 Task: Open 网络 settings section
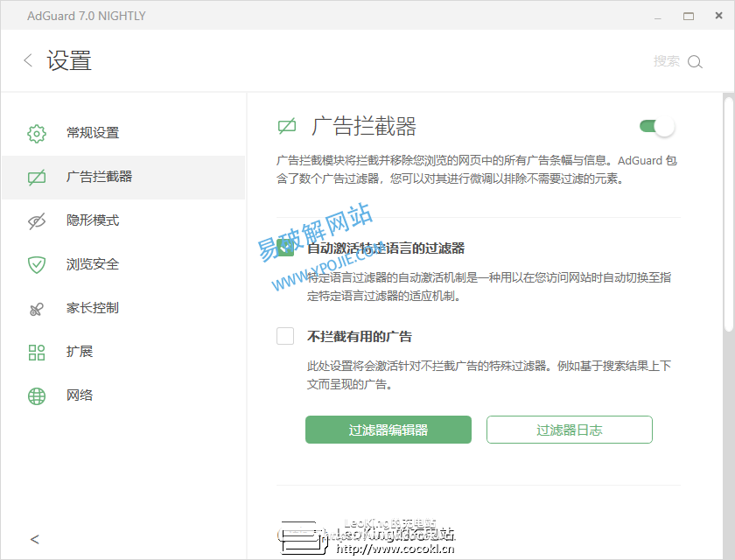123,395
